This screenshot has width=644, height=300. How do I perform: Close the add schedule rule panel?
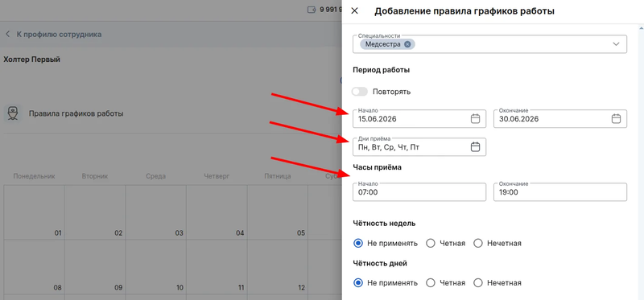(354, 11)
